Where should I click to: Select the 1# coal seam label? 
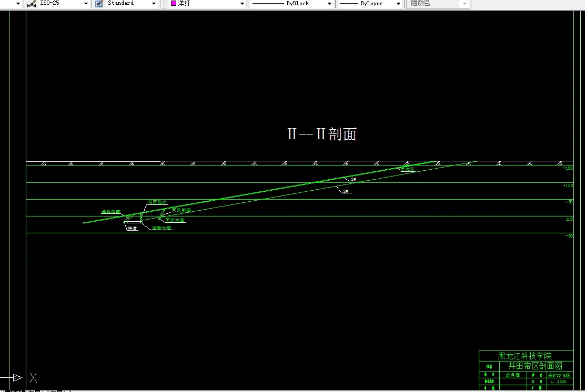coord(354,179)
